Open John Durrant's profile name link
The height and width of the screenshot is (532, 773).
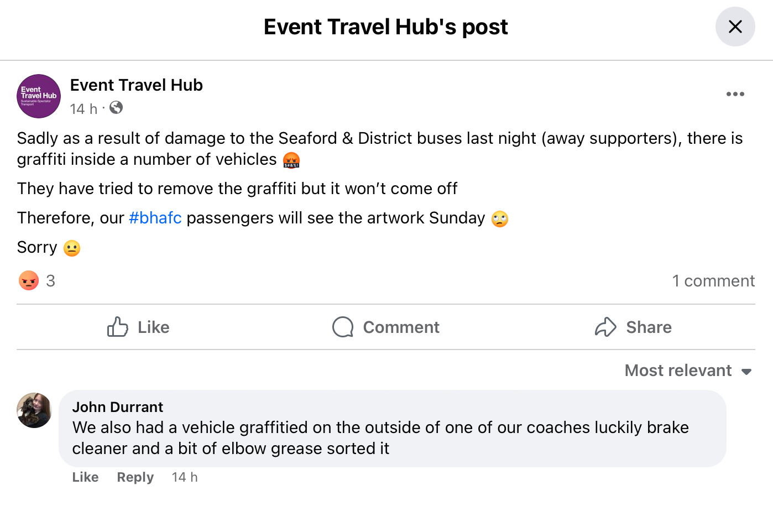[x=118, y=407]
